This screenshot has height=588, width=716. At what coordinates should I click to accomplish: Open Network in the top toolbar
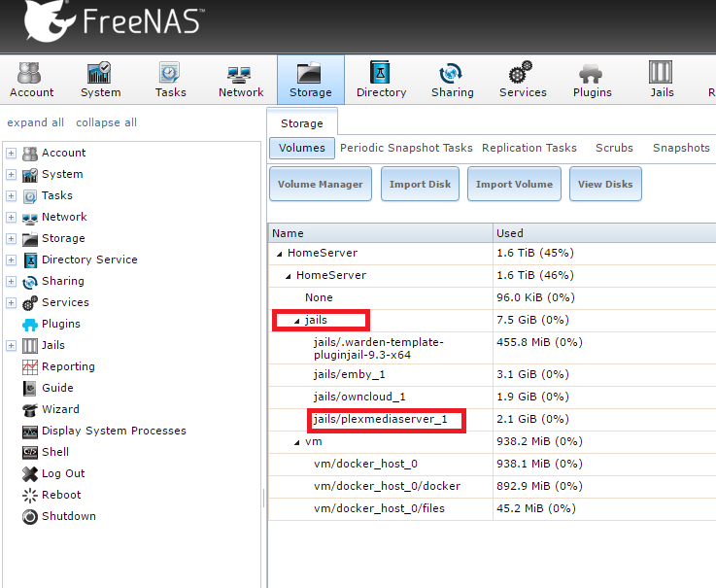click(241, 80)
